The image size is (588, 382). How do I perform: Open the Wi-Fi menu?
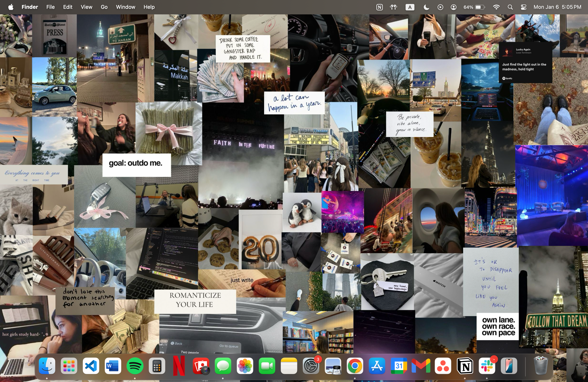point(496,7)
